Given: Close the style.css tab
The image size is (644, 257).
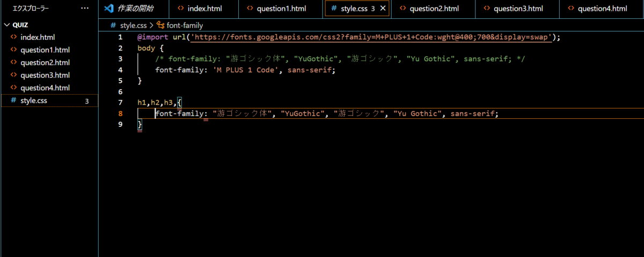Looking at the screenshot, I should coord(383,9).
